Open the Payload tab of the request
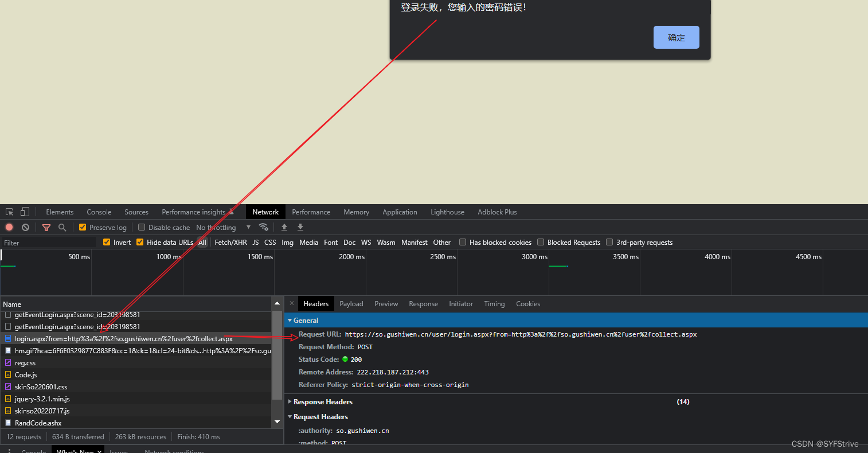 tap(351, 303)
